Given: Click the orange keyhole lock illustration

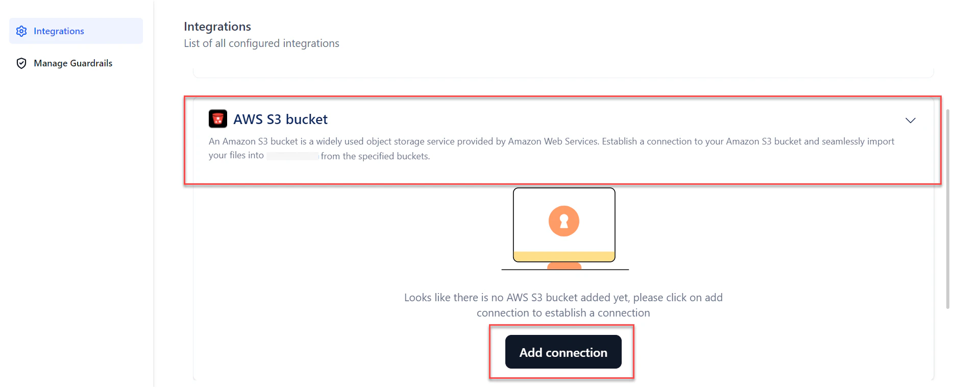Looking at the screenshot, I should point(563,221).
